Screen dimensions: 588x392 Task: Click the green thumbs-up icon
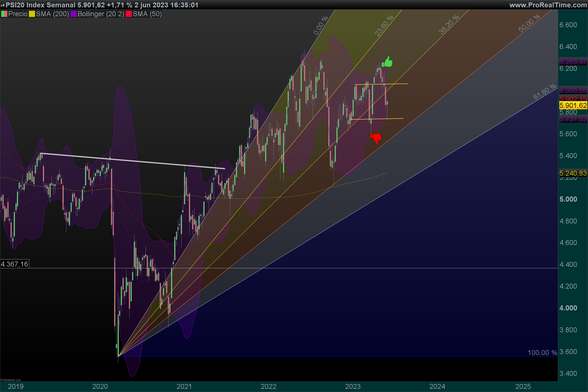[387, 62]
